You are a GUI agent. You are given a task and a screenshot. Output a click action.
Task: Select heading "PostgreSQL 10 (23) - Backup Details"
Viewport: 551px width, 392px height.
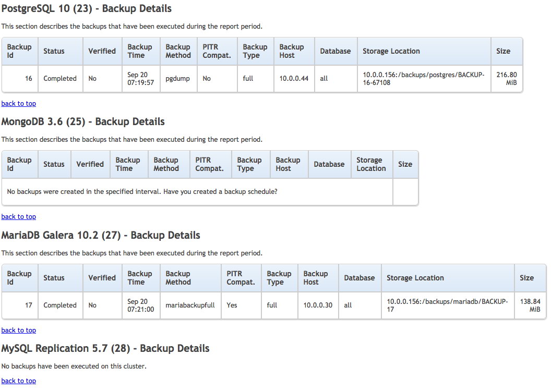87,8
